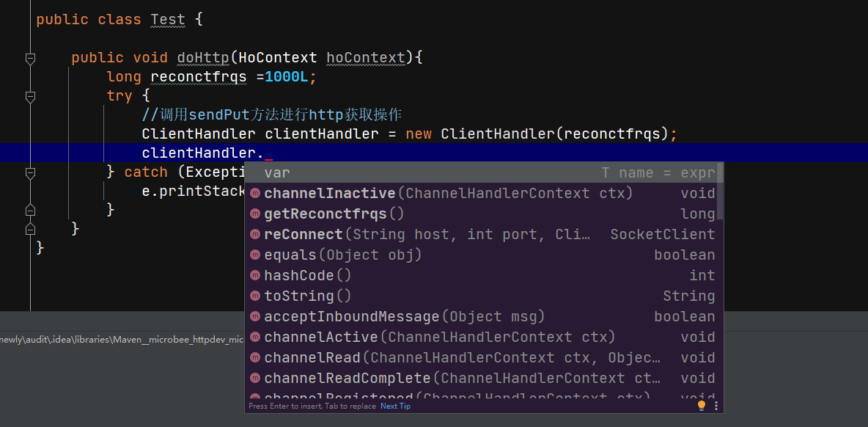Select the acceptInboundMessage completion suggestion
The width and height of the screenshot is (868, 427).
[x=404, y=317]
